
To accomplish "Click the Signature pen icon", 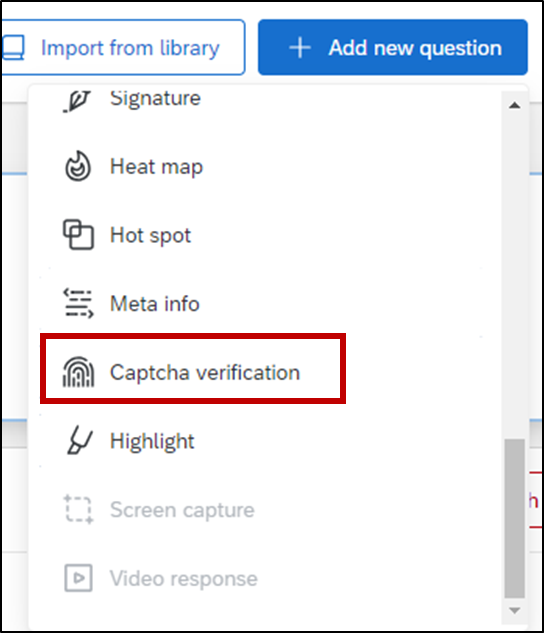I will point(77,101).
